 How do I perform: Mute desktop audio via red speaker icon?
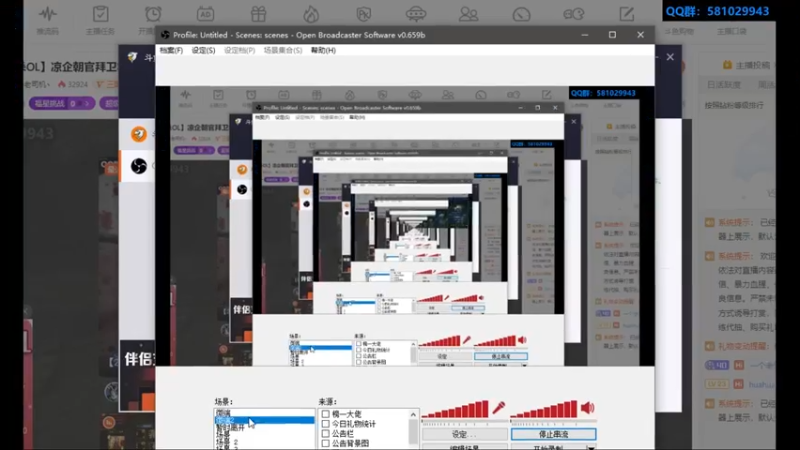click(x=588, y=408)
